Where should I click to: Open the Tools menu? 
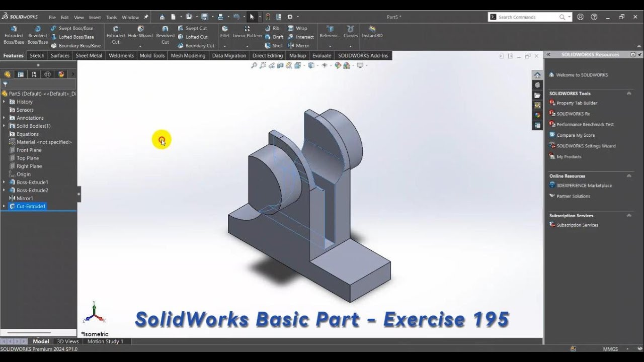(x=111, y=17)
